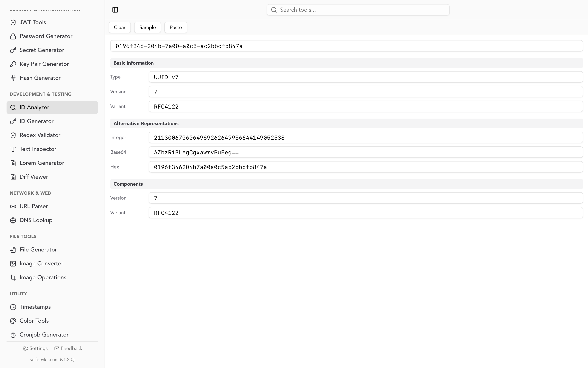Viewport: 588px width, 368px height.
Task: Click the Hash Generator hash icon
Action: pos(13,78)
